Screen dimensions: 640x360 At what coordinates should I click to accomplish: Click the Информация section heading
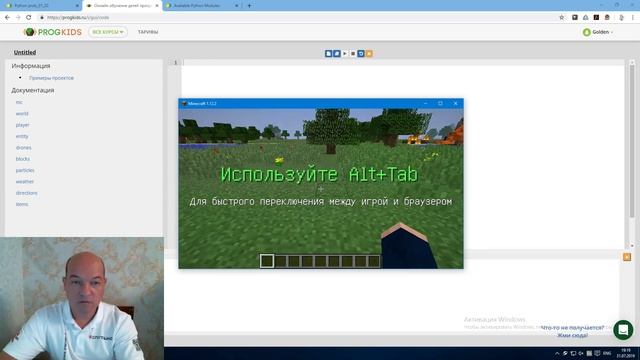(31, 66)
